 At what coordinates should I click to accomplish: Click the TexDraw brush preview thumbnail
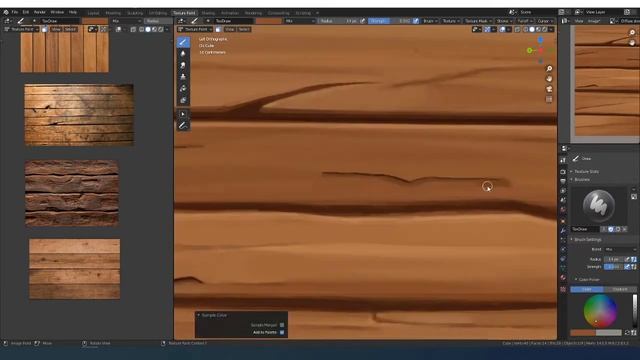click(x=598, y=205)
